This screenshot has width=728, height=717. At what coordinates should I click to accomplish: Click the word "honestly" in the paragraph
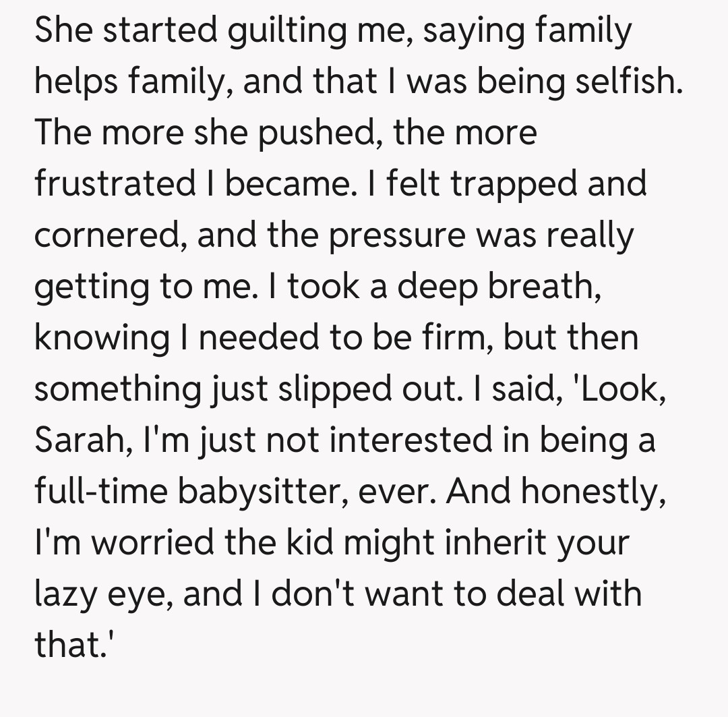pos(592,491)
